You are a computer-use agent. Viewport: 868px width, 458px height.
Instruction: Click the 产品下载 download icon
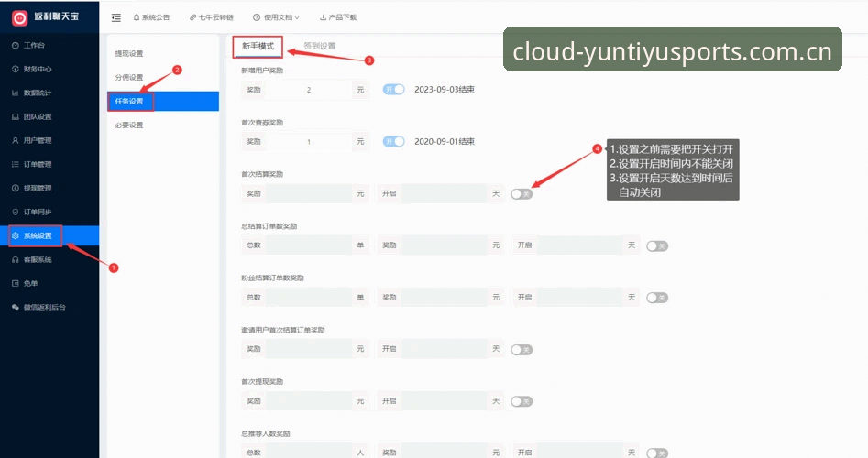(x=323, y=17)
